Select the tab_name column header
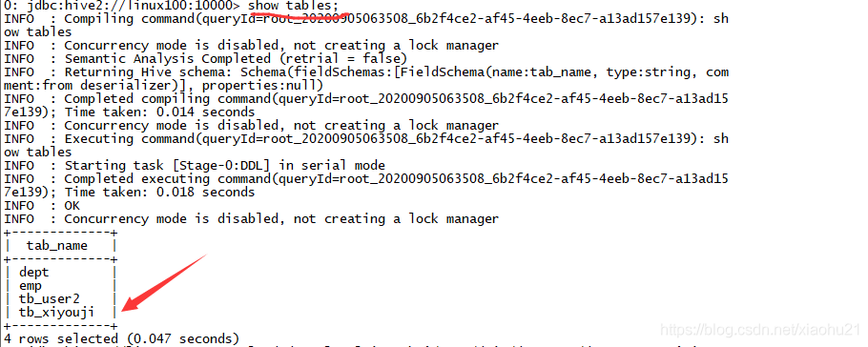Screen dimensions: 868x347 [57, 245]
